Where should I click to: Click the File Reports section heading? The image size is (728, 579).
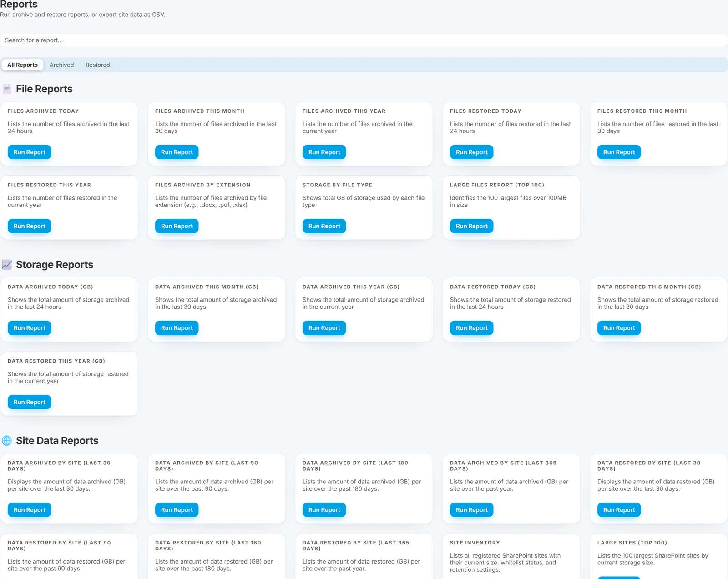(x=44, y=89)
